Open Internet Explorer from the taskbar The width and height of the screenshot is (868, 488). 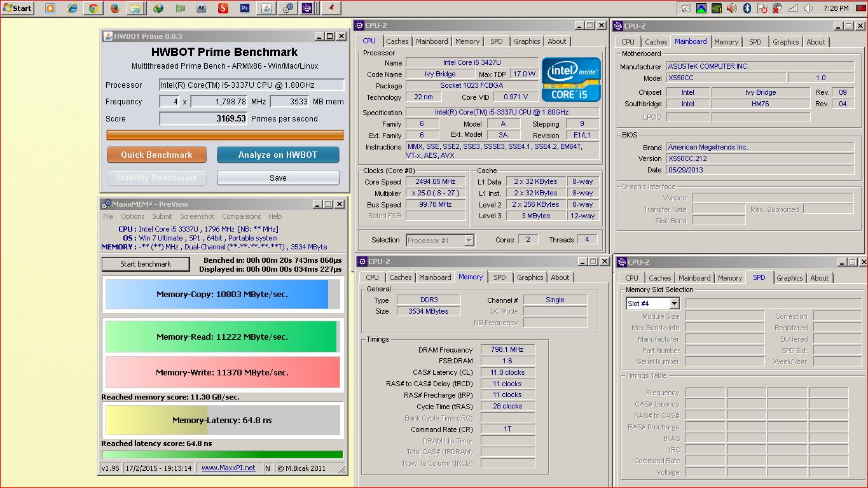click(x=72, y=8)
